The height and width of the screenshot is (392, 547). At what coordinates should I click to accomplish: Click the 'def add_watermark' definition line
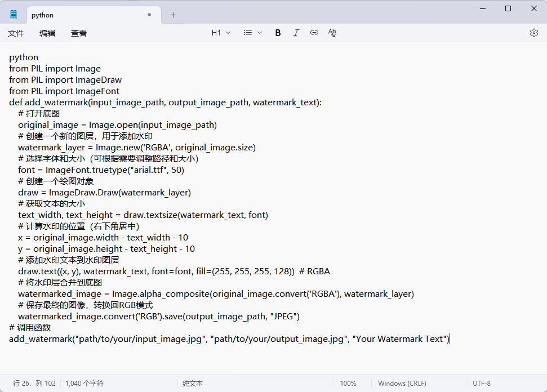point(166,103)
